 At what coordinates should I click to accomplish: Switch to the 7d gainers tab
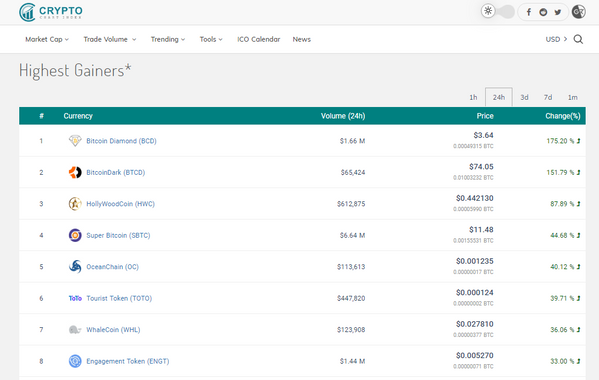(x=548, y=97)
